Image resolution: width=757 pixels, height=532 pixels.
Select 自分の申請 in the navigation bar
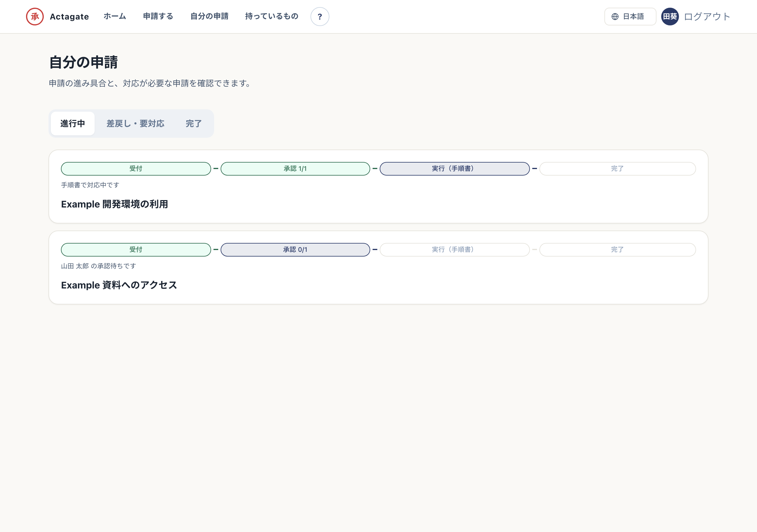(x=209, y=16)
